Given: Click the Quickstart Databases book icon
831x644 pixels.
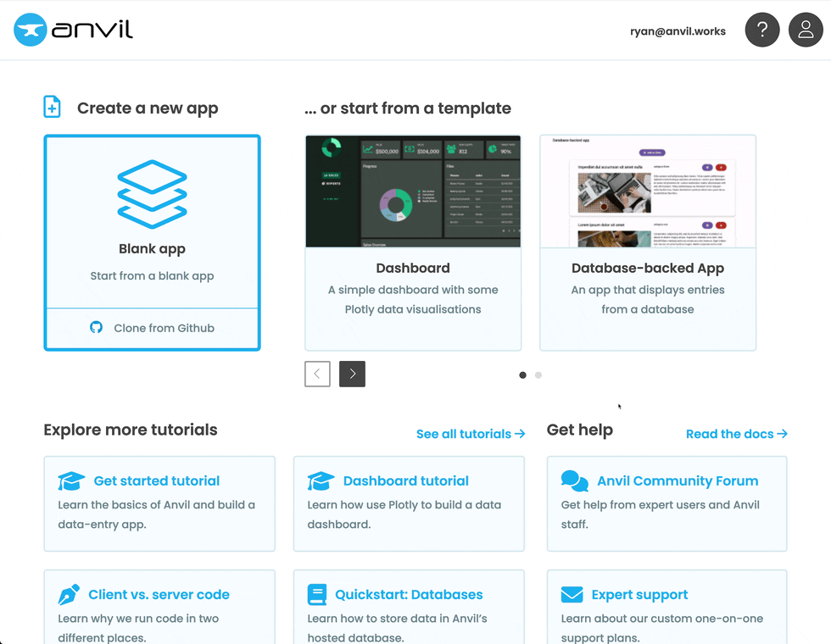Looking at the screenshot, I should pos(317,594).
